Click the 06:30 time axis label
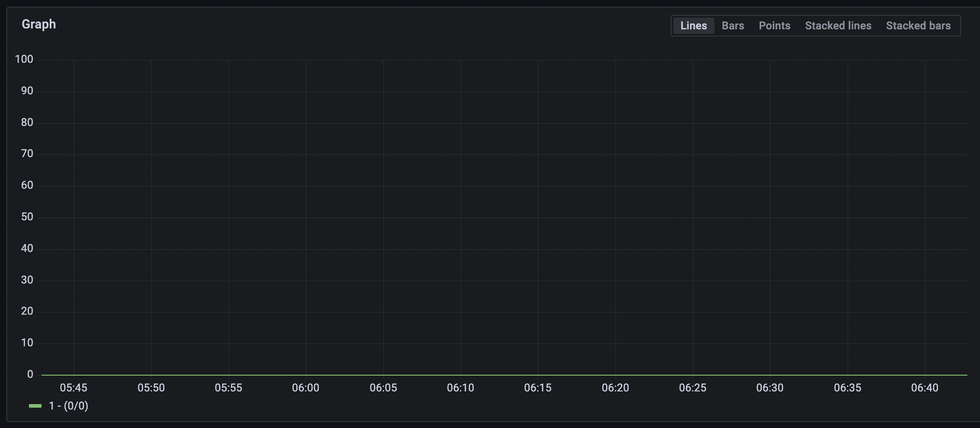 [x=770, y=387]
